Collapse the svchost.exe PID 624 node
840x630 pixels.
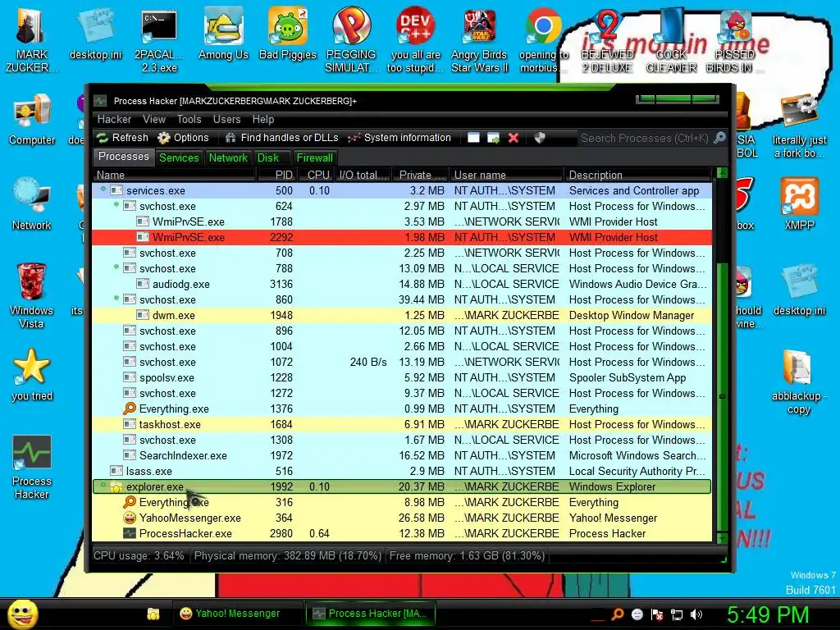(116, 204)
